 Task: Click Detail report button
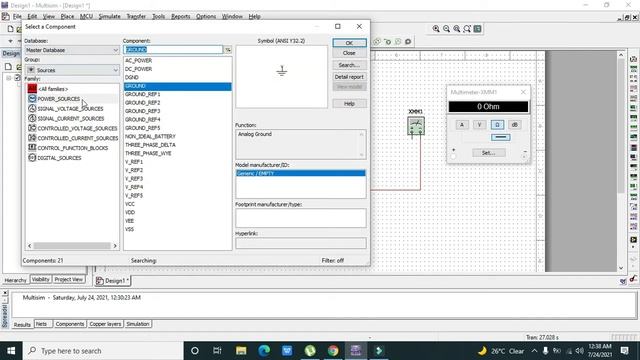349,77
